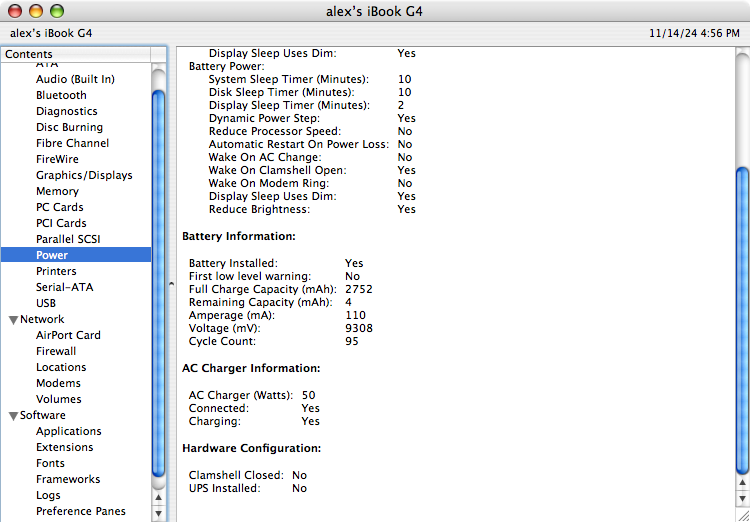Screen dimensions: 750x522
Task: Open Applications under Software
Action: [x=69, y=431]
